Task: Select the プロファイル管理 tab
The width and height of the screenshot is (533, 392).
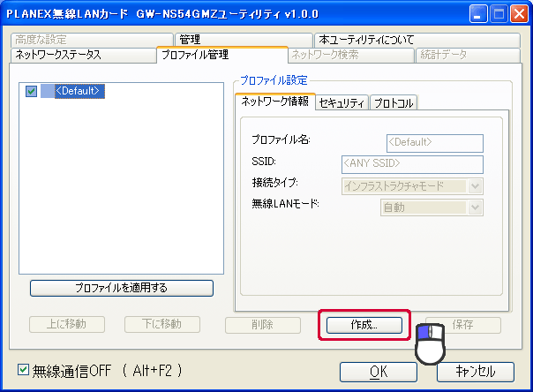Action: click(222, 55)
